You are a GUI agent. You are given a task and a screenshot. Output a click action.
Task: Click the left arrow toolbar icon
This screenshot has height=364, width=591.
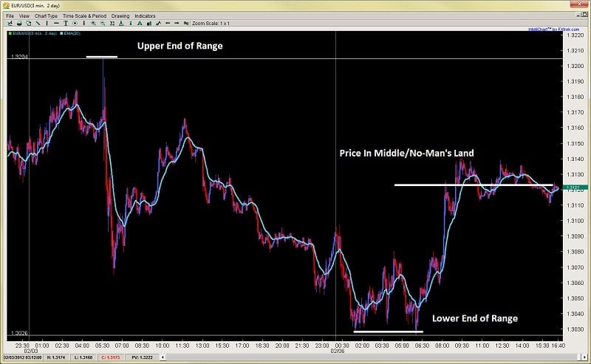point(168,24)
